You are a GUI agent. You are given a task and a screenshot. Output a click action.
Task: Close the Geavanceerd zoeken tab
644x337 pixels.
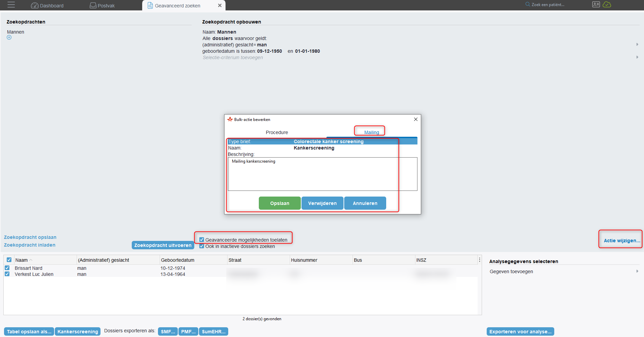(x=219, y=5)
